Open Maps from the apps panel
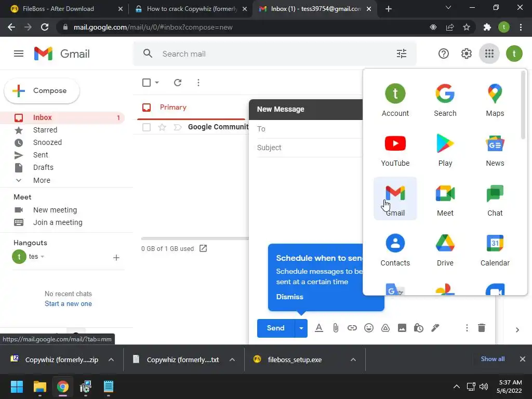This screenshot has width=532, height=399. [x=495, y=100]
